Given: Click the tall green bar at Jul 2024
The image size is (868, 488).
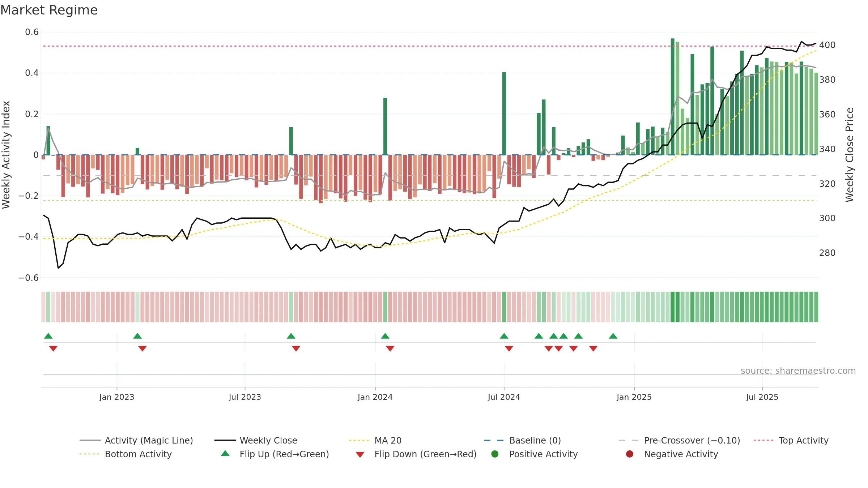Looking at the screenshot, I should (504, 114).
